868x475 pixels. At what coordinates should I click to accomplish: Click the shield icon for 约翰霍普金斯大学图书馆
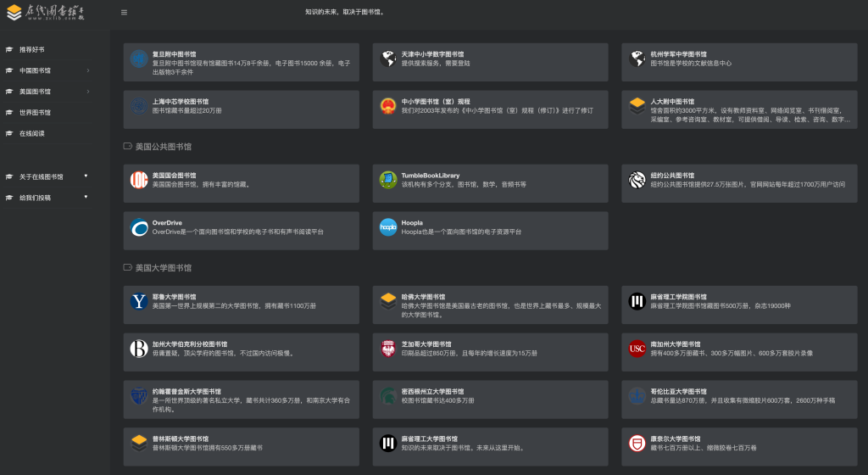point(139,396)
